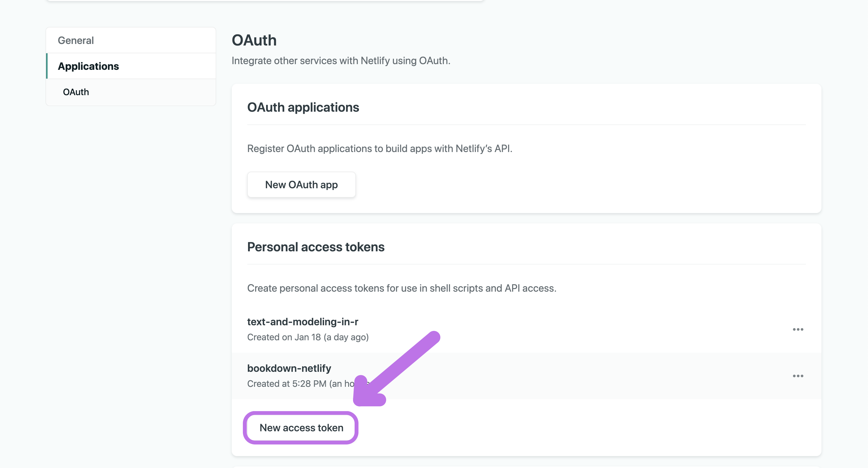Viewport: 868px width, 468px height.
Task: Select the Applications settings section
Action: 88,66
